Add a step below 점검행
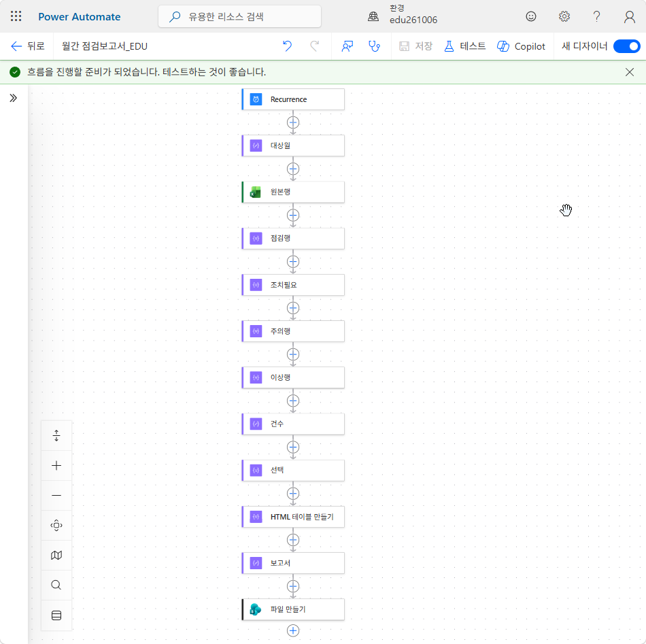 click(293, 262)
